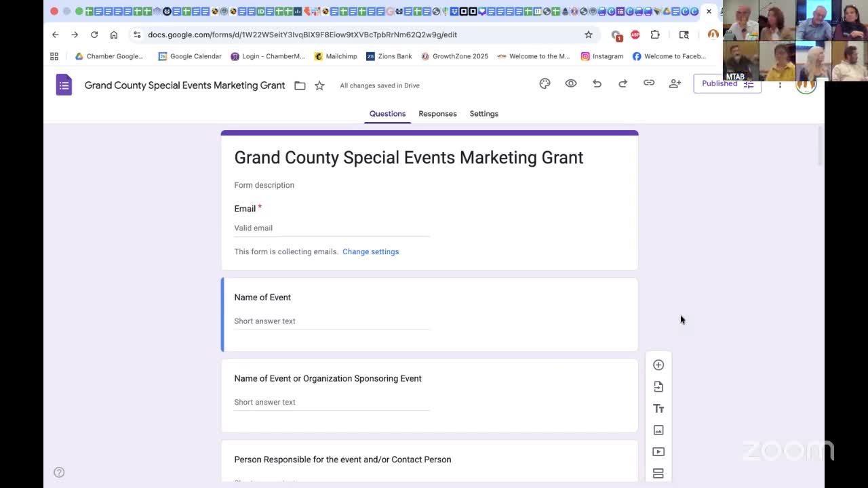Add a new question with the plus icon
The image size is (868, 488).
click(658, 365)
